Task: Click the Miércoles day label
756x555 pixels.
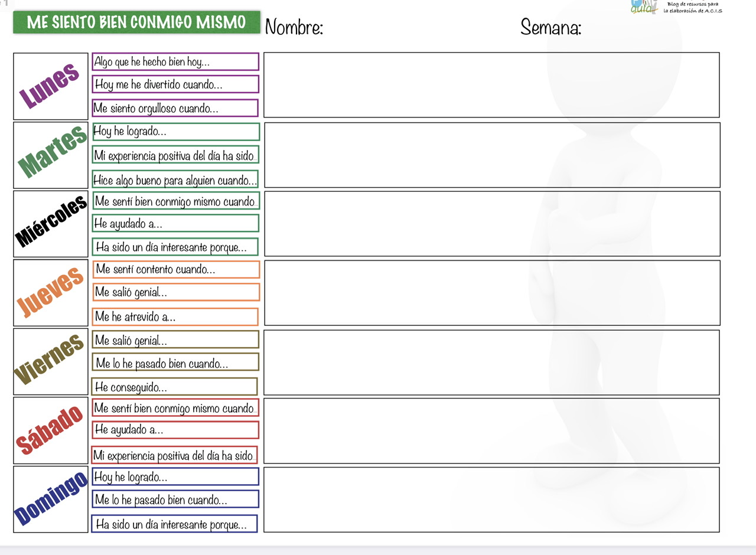Action: [51, 224]
